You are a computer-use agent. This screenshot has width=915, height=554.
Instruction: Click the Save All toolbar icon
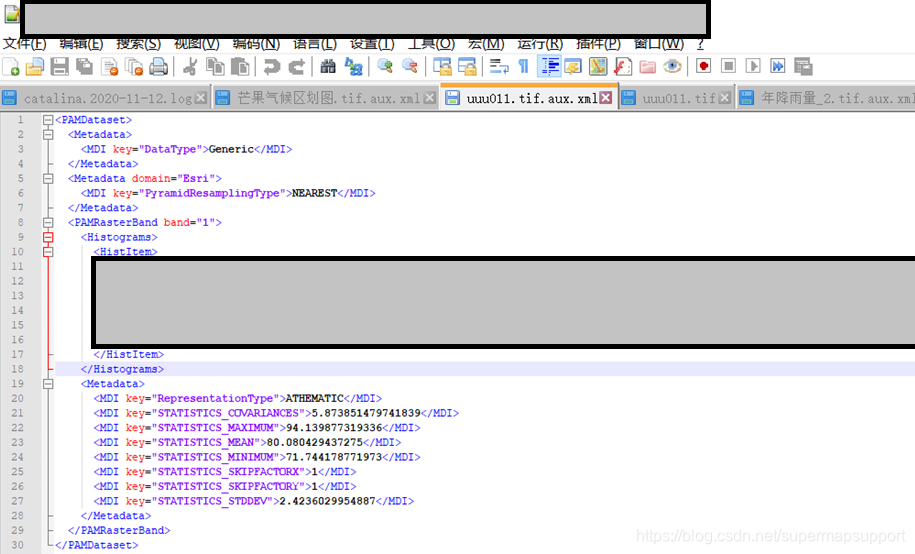85,67
